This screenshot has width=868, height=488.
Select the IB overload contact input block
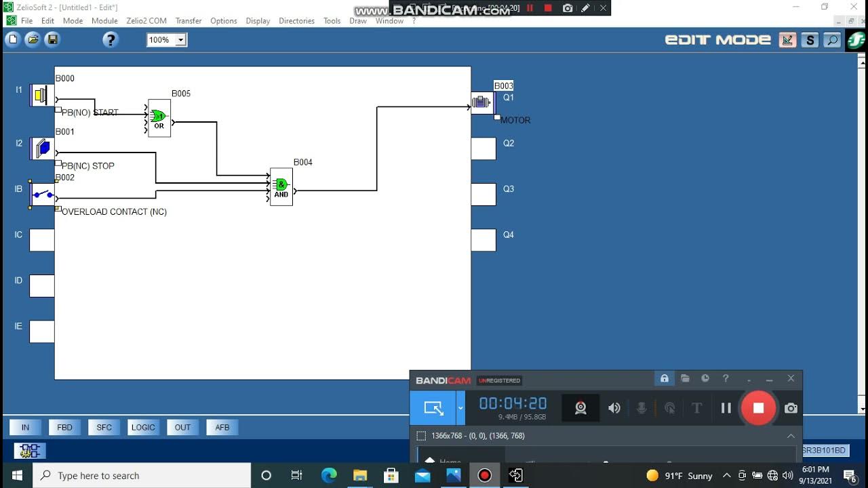pyautogui.click(x=42, y=195)
